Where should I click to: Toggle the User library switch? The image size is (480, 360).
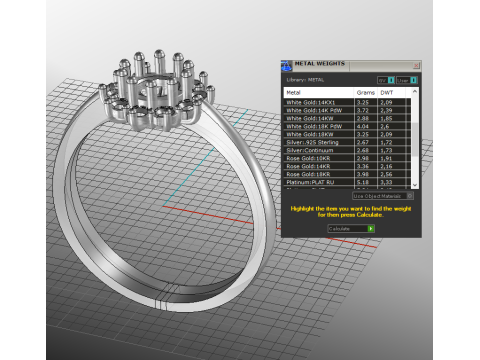407,80
